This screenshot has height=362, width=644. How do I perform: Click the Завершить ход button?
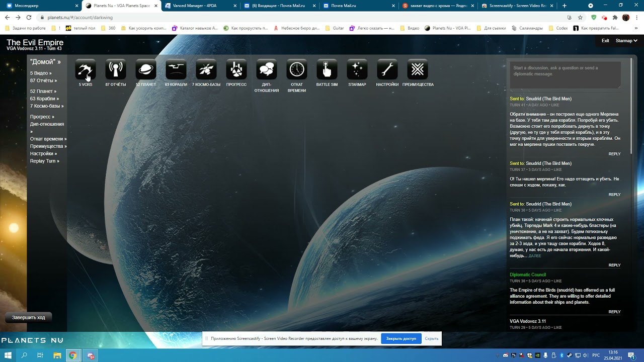coord(29,317)
